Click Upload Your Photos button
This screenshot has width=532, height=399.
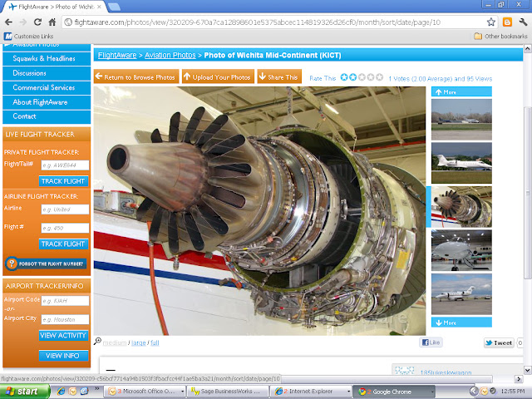pos(218,76)
